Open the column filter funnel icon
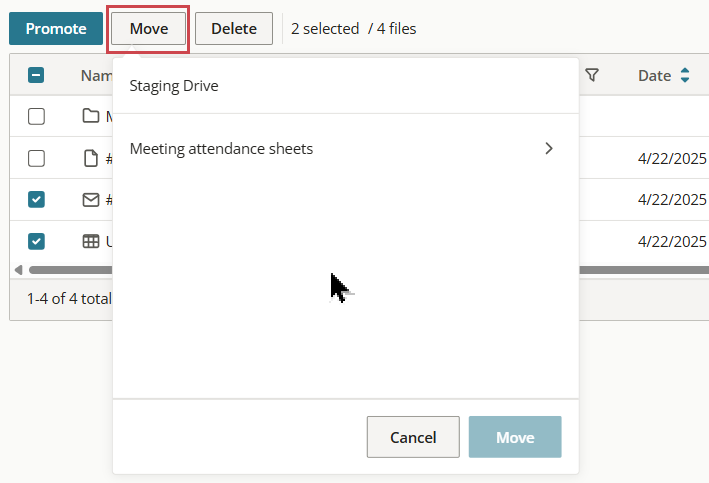This screenshot has width=709, height=483. [592, 75]
